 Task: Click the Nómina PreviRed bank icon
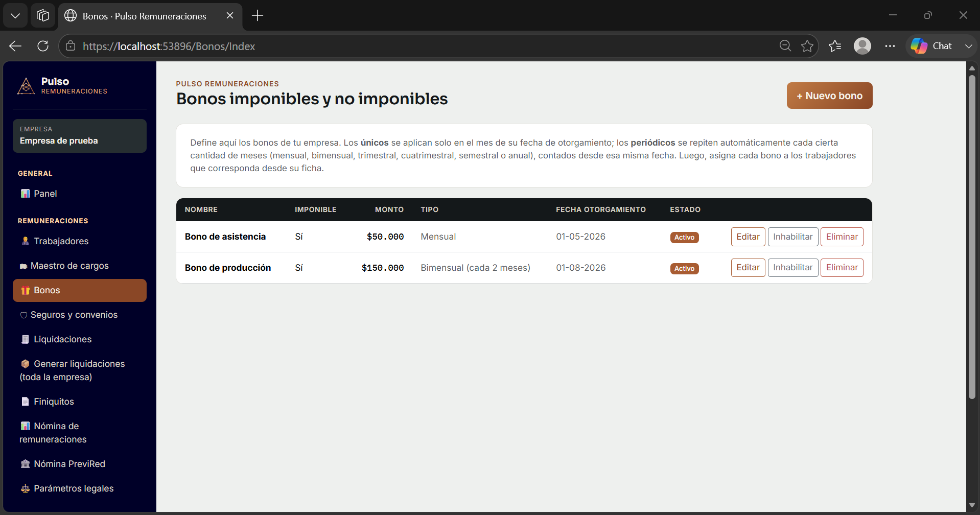tap(25, 464)
